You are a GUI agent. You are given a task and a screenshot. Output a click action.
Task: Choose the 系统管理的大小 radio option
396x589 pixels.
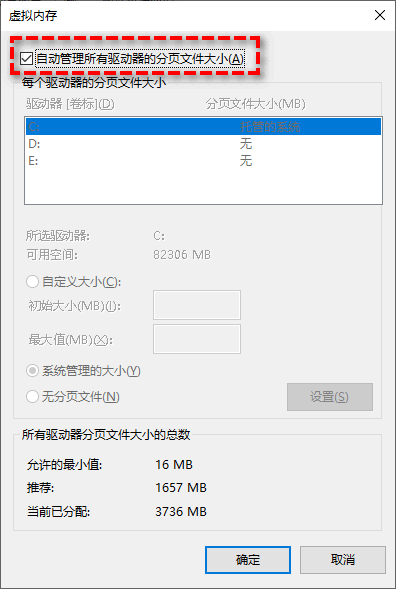[x=32, y=371]
